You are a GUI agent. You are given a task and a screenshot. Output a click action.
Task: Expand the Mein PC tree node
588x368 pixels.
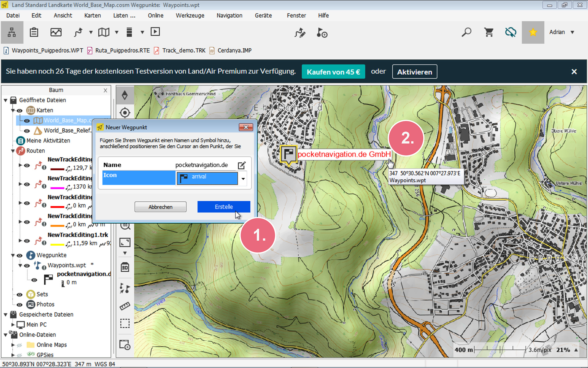pos(13,324)
